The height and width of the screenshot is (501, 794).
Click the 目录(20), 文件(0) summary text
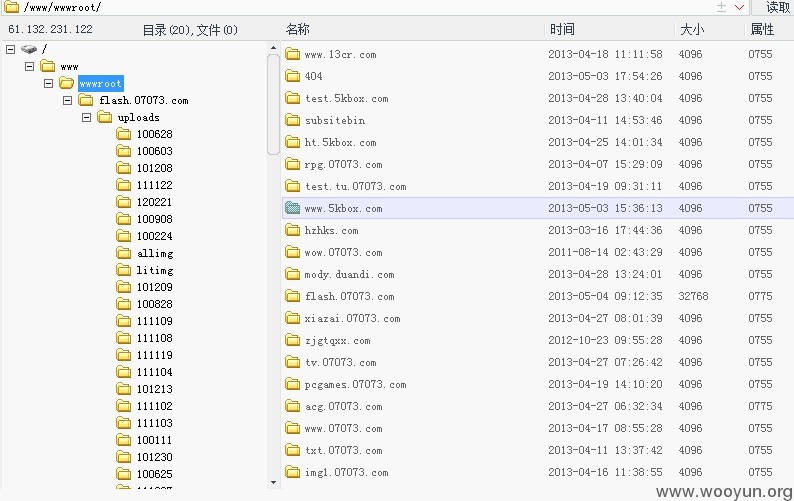[190, 30]
